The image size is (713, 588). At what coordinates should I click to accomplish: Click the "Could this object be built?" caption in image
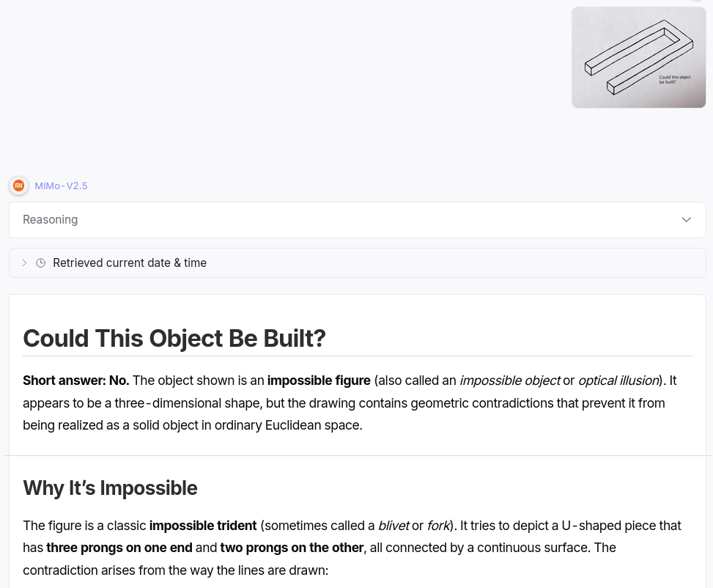[x=674, y=79]
